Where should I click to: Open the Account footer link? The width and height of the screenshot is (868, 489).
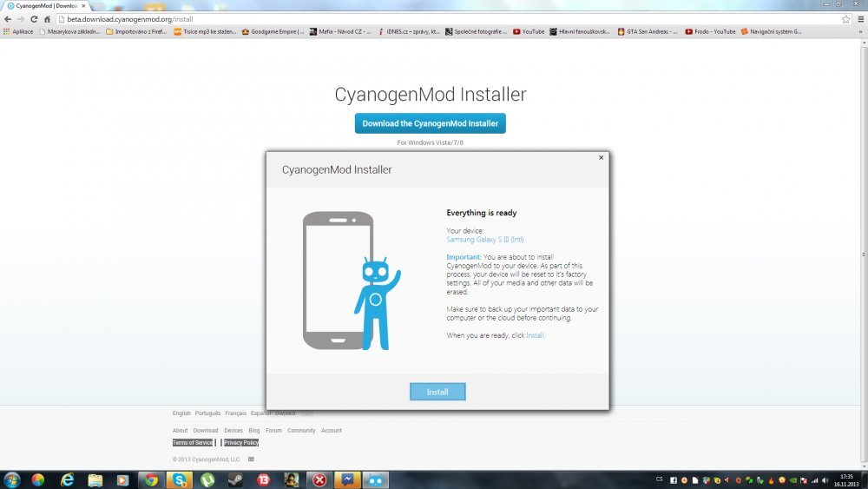[x=331, y=430]
